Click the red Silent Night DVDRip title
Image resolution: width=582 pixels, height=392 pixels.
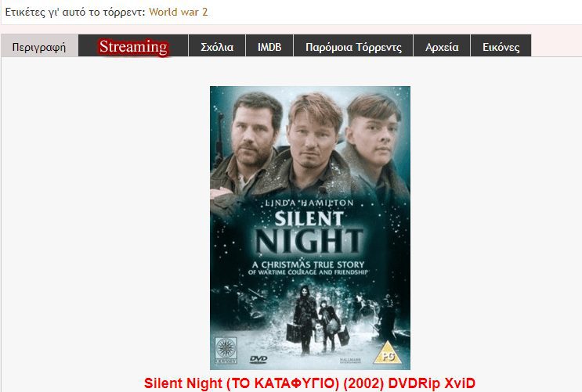pos(309,383)
